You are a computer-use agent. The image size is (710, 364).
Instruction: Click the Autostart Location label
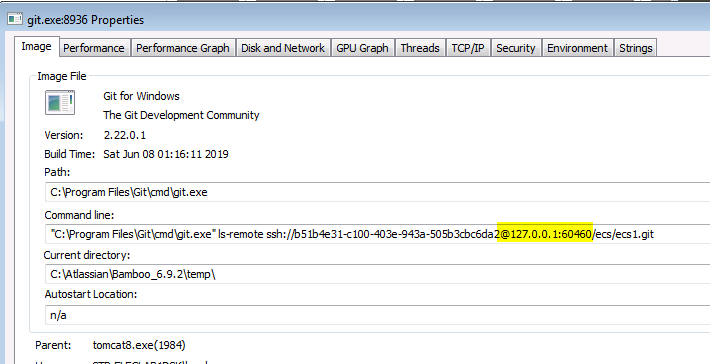(x=91, y=294)
